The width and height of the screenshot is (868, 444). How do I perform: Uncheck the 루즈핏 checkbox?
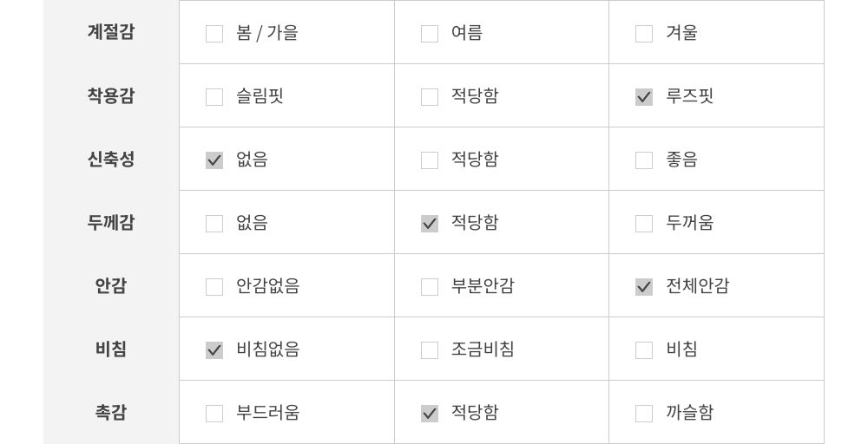coord(644,97)
